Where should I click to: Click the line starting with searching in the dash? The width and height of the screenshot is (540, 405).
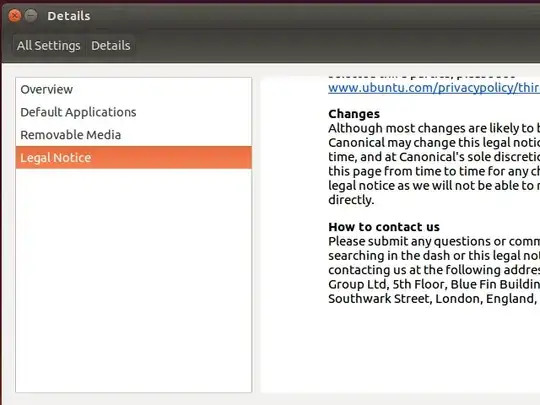pyautogui.click(x=434, y=256)
